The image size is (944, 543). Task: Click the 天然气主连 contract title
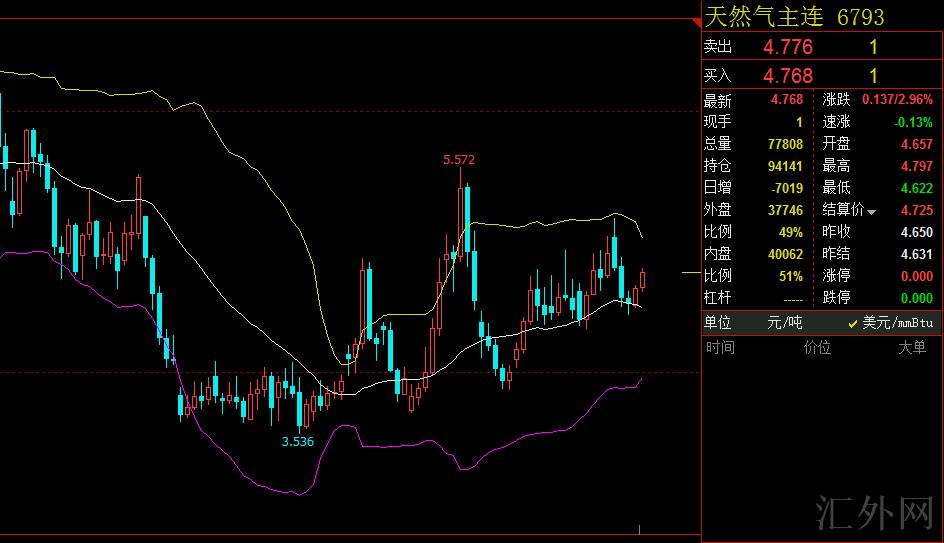[x=764, y=17]
